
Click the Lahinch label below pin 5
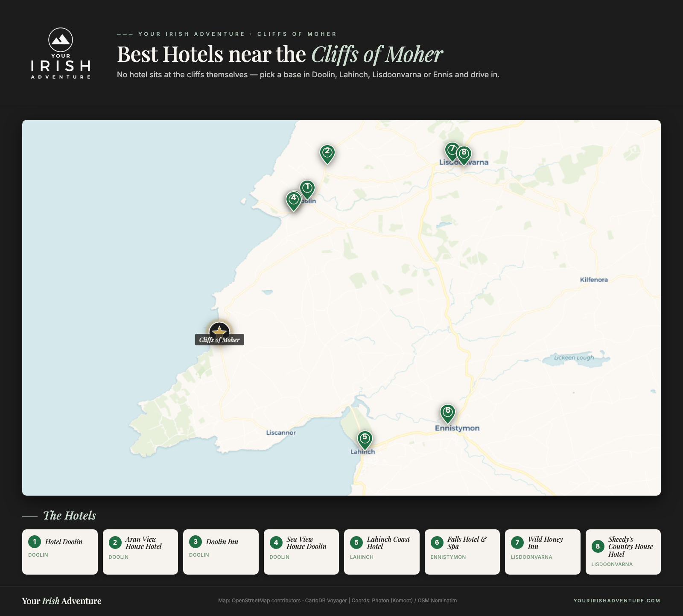(363, 452)
